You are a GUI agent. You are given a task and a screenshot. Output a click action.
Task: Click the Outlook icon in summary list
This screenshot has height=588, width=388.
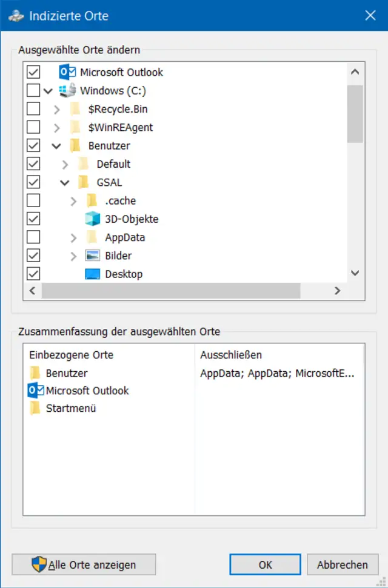coord(36,391)
